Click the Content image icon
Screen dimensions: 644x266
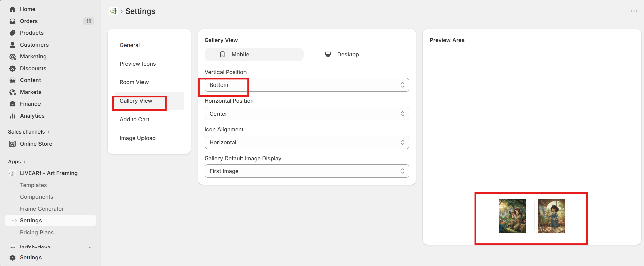click(x=12, y=80)
